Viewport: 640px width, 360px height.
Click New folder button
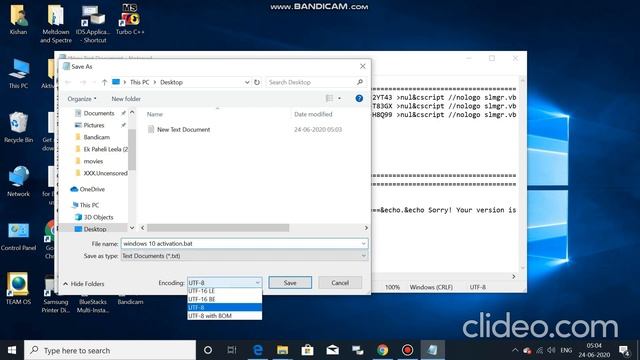pos(126,99)
